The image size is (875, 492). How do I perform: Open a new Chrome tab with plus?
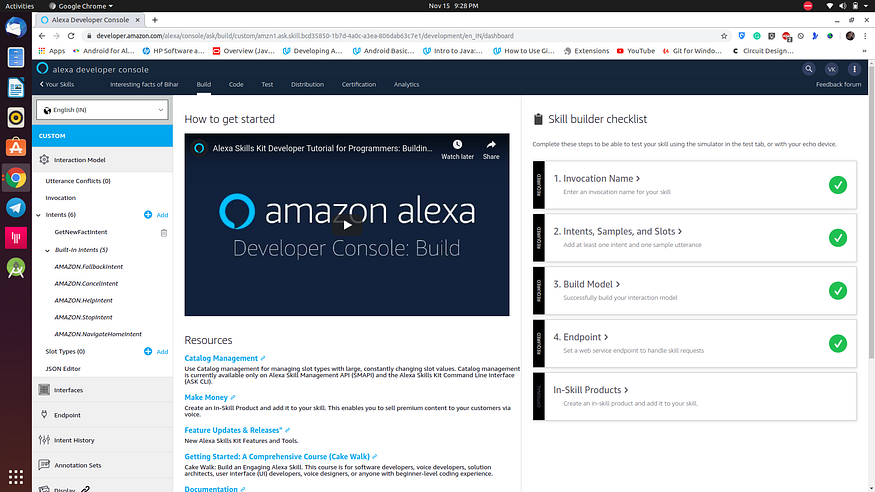click(155, 20)
